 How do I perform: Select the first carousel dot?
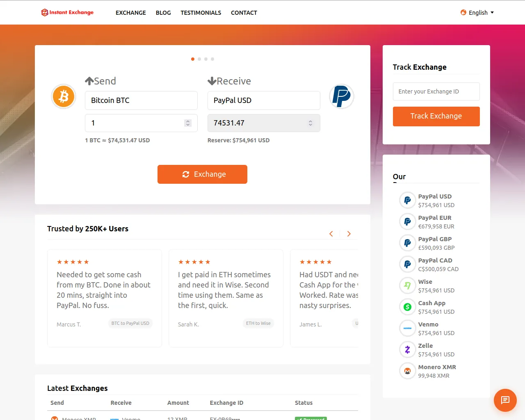193,59
